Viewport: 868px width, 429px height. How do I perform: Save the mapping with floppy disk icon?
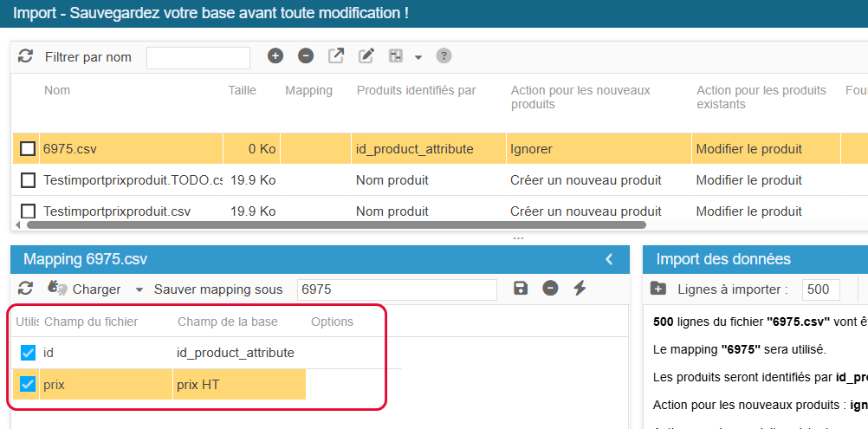tap(521, 289)
